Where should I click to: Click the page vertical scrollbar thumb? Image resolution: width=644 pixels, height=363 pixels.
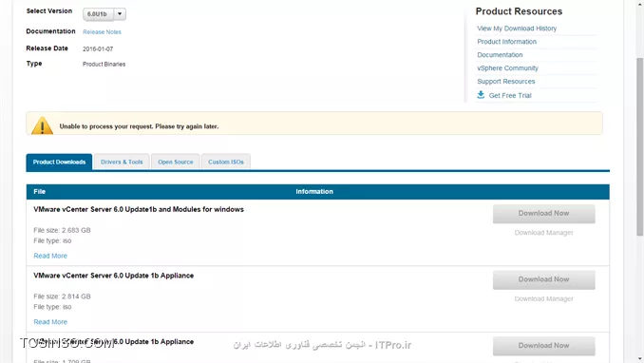[639, 146]
